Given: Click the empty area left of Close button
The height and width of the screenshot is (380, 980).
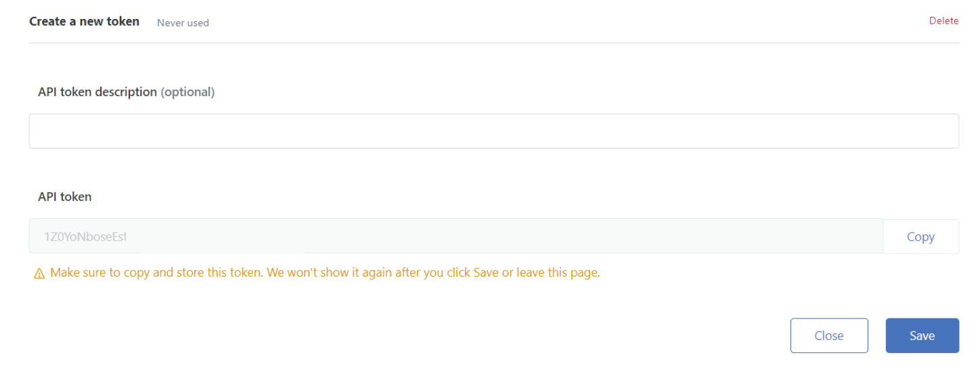Looking at the screenshot, I should point(406,335).
